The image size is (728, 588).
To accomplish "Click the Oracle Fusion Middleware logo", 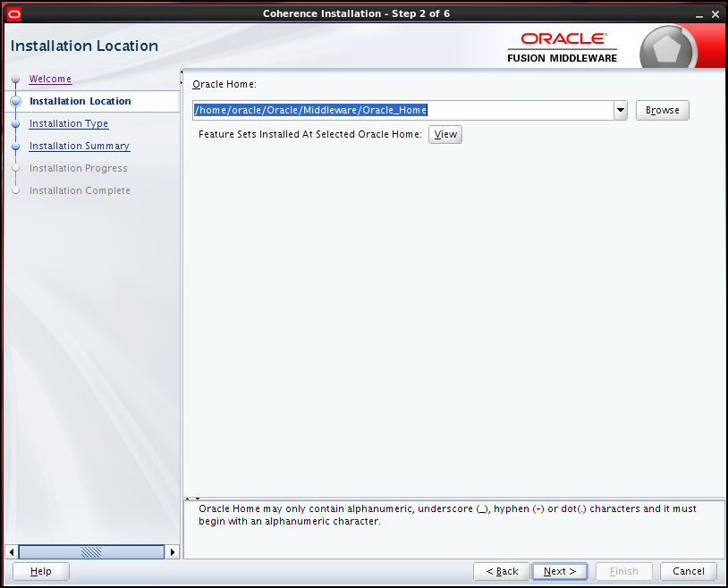I will (x=563, y=45).
